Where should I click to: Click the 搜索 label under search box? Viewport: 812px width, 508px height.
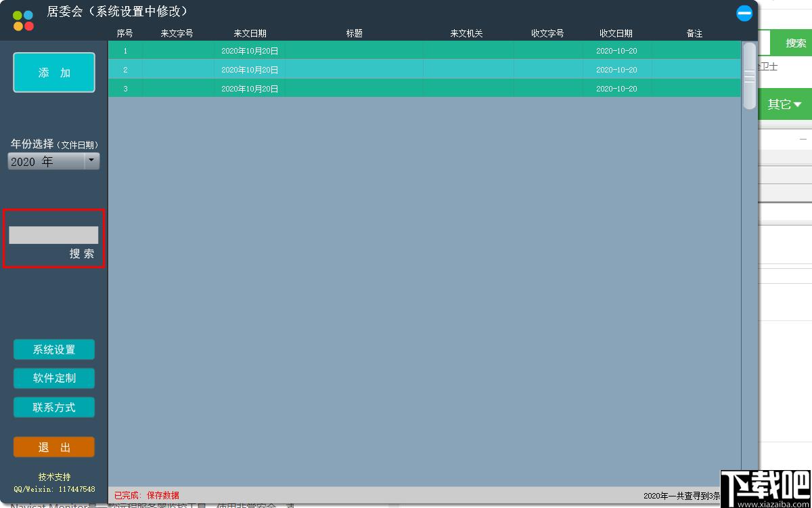[x=82, y=254]
